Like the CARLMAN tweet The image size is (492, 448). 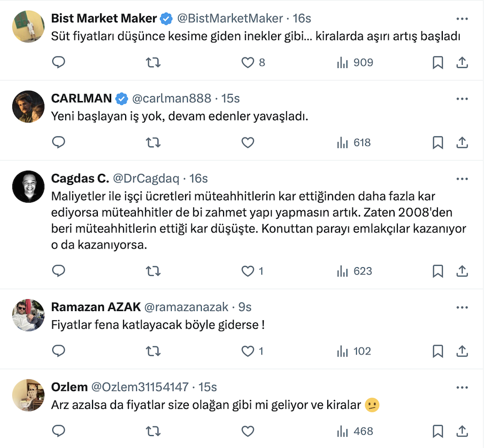click(x=248, y=143)
